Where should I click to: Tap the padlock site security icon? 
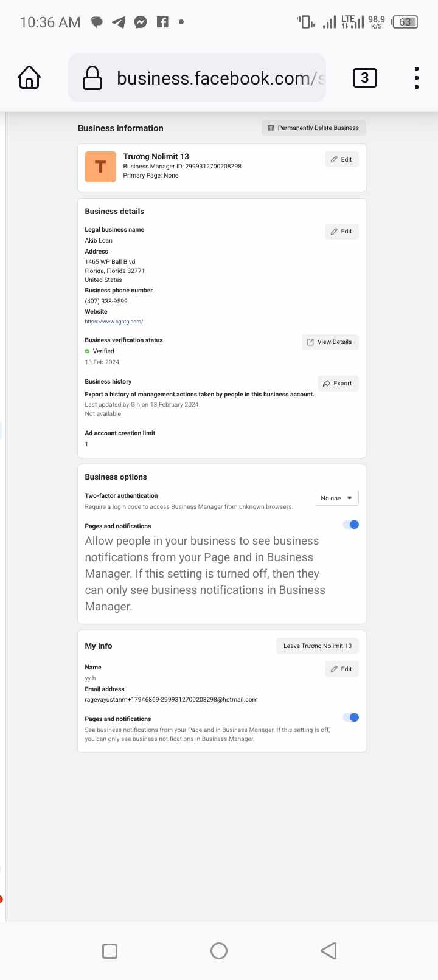pyautogui.click(x=92, y=78)
